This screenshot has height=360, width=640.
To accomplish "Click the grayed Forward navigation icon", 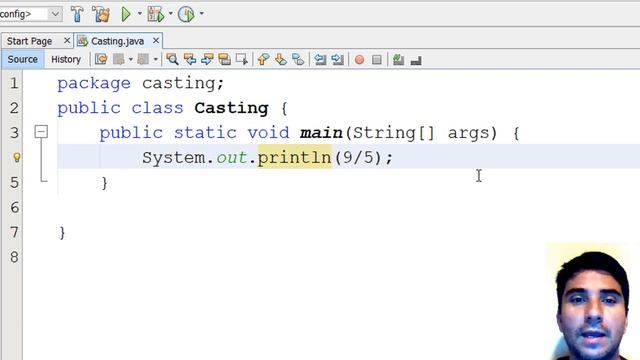I will (x=143, y=60).
